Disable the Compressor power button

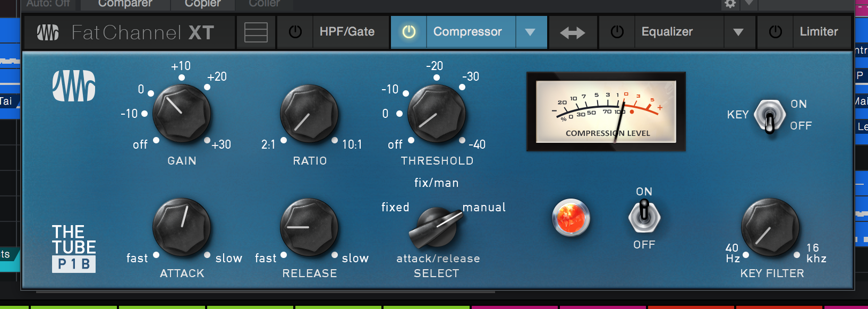click(x=409, y=32)
